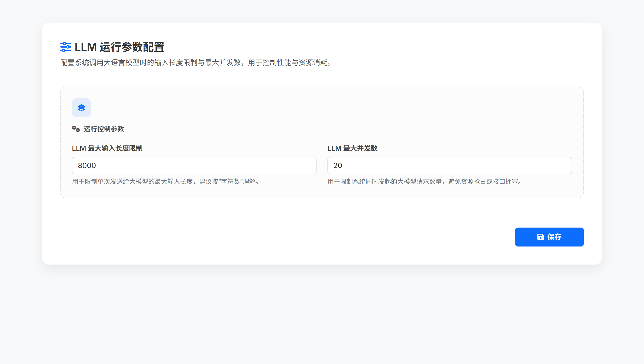
Task: Click the LLM 最大输入长度限制 label
Action: click(107, 148)
